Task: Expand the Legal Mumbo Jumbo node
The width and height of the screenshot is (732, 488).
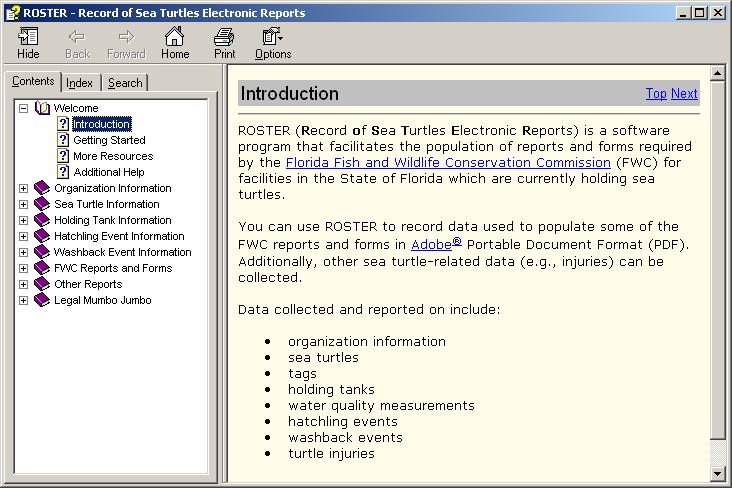Action: point(24,300)
